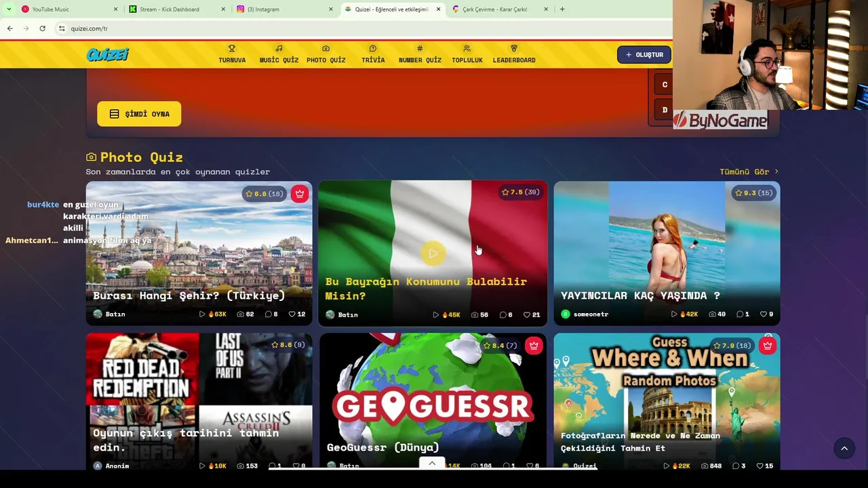The image size is (868, 488).
Task: Click the Quizei logo
Action: click(107, 55)
